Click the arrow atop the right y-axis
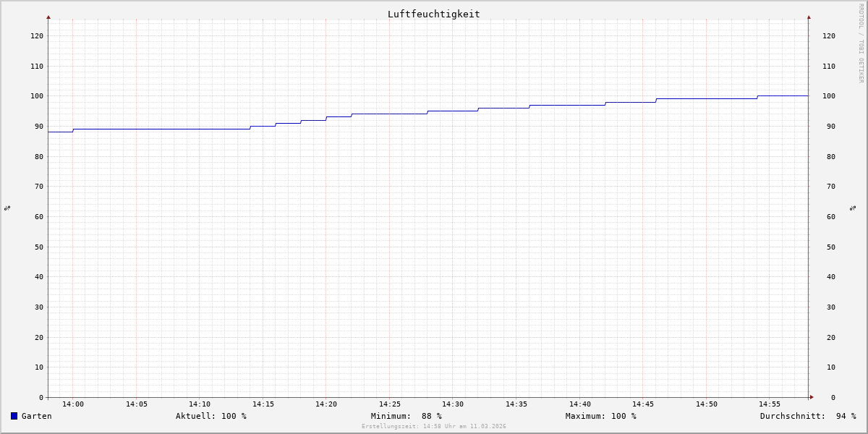Image resolution: width=868 pixels, height=434 pixels. click(809, 17)
